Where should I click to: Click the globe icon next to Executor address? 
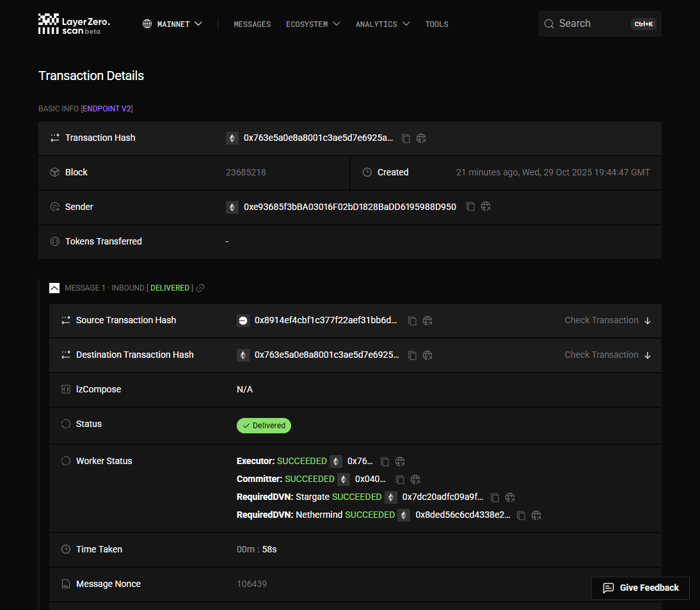pos(399,461)
